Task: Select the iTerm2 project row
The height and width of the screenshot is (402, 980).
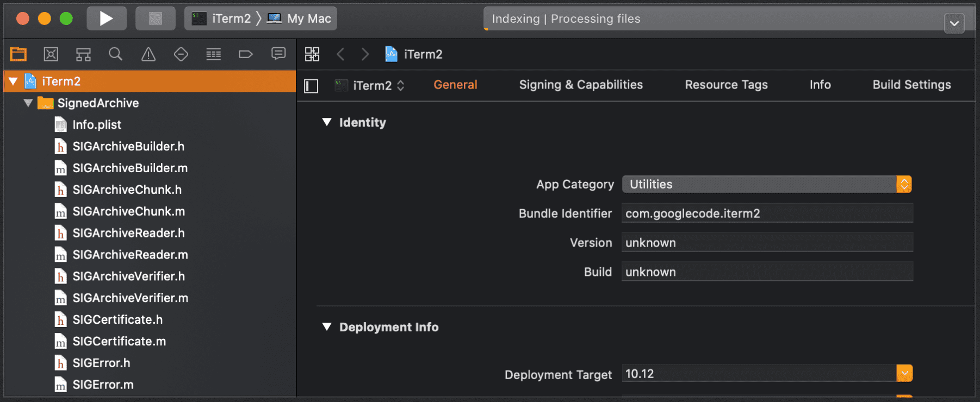Action: click(150, 81)
